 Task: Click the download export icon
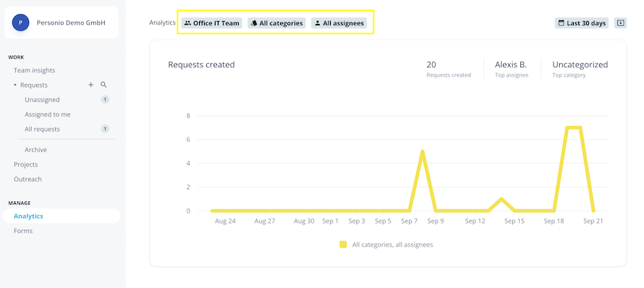[x=621, y=23]
